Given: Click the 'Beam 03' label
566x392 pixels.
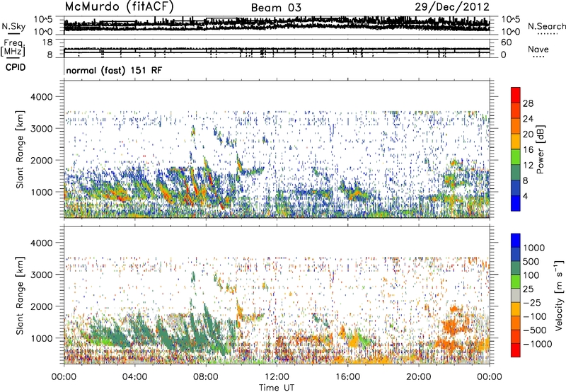Looking at the screenshot, I should pyautogui.click(x=276, y=8).
